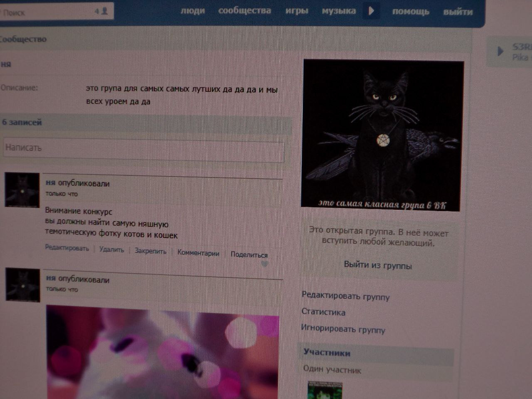Open the Статистика link

point(323,312)
